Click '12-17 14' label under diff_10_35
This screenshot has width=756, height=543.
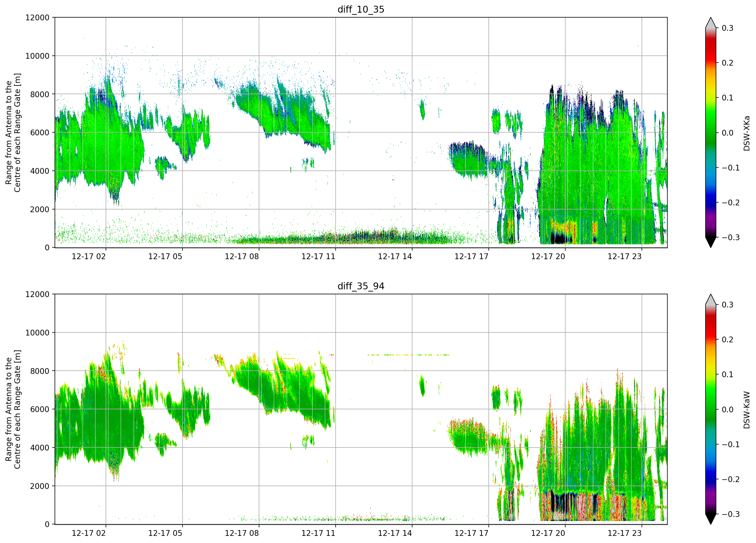pyautogui.click(x=395, y=256)
